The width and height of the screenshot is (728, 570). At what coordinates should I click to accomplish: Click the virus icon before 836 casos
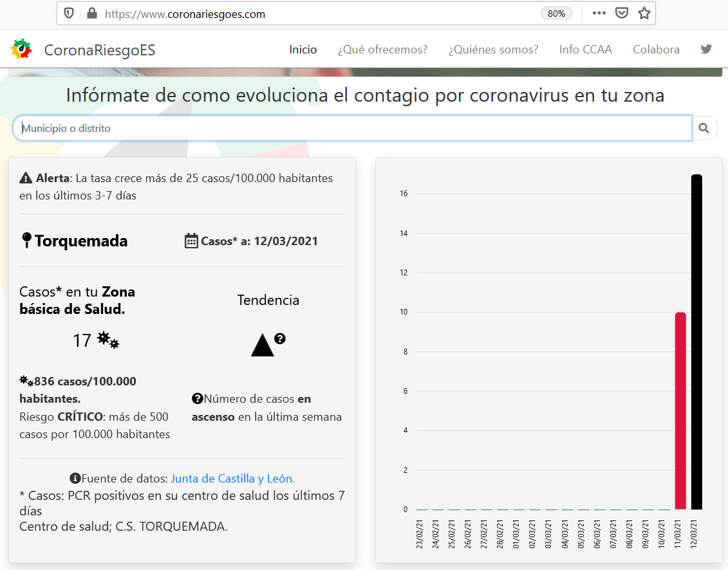click(x=26, y=381)
